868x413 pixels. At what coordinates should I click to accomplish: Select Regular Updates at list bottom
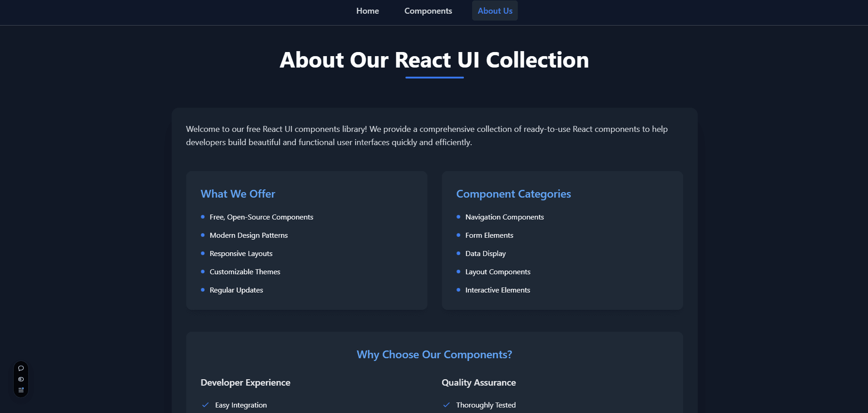tap(236, 290)
